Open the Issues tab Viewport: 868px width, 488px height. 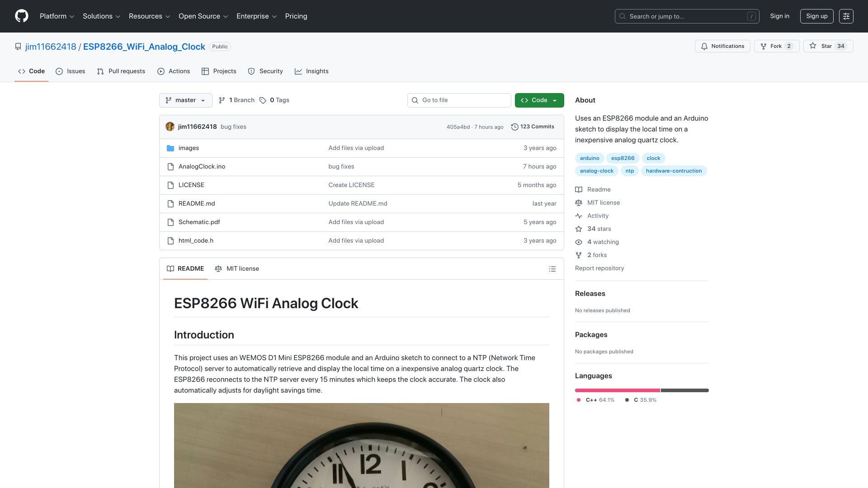coord(70,71)
